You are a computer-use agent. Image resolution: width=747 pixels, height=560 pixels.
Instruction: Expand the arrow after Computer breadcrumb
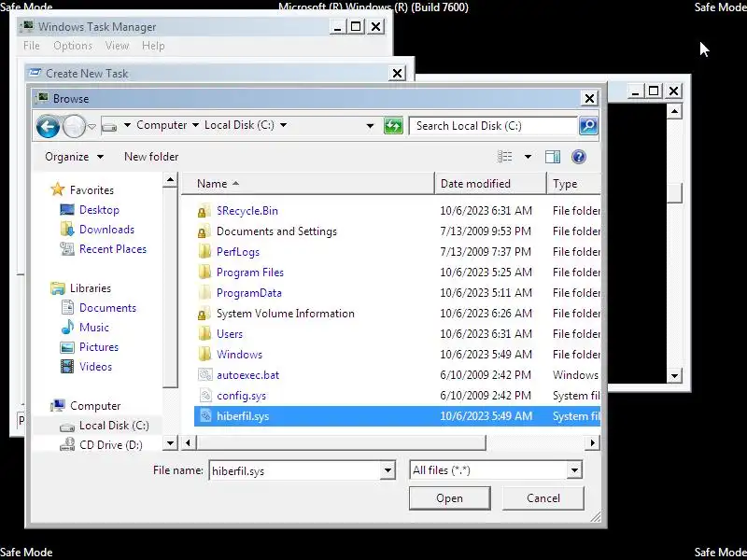(195, 125)
